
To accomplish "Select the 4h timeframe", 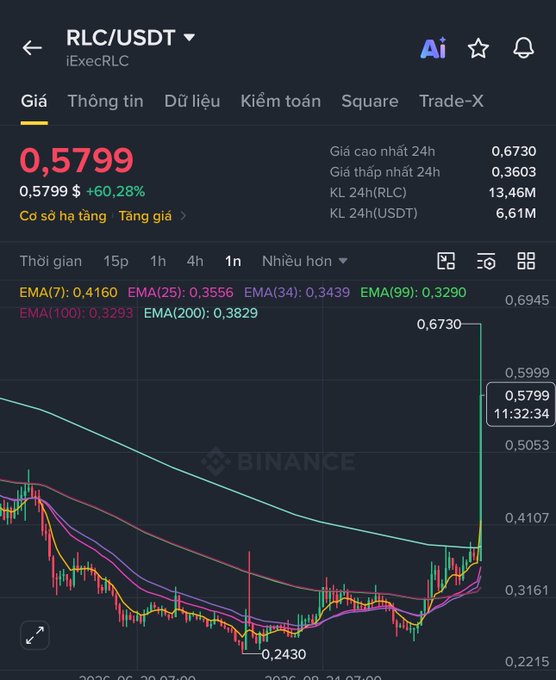I will pos(195,261).
